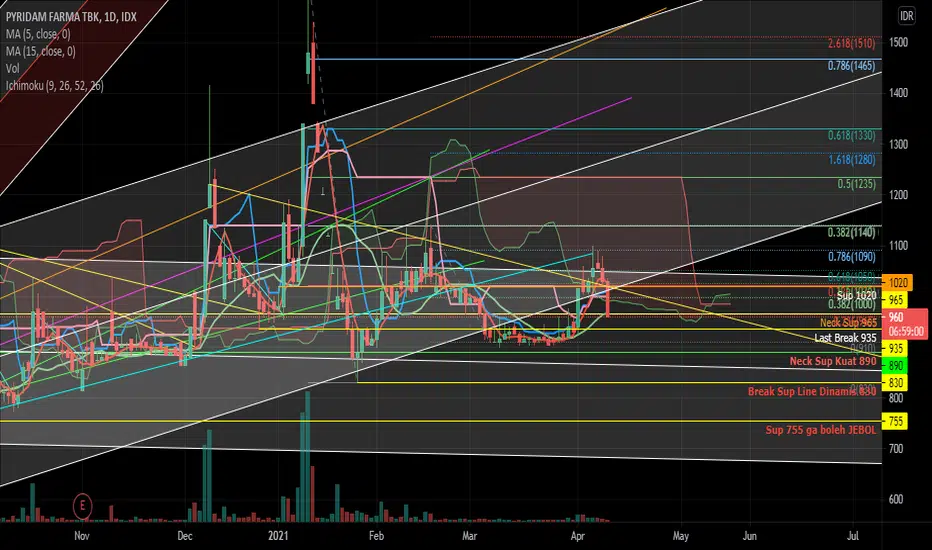
Task: Click the 'Last Break 935' annotation
Action: (x=845, y=338)
